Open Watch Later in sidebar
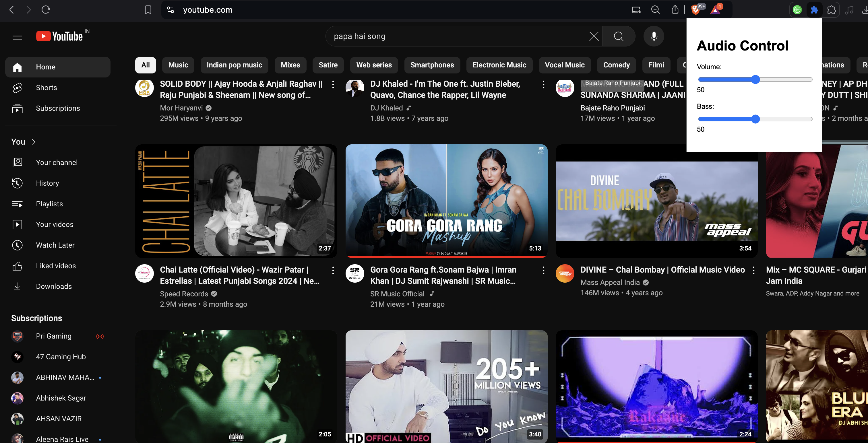This screenshot has height=443, width=868. (x=58, y=245)
